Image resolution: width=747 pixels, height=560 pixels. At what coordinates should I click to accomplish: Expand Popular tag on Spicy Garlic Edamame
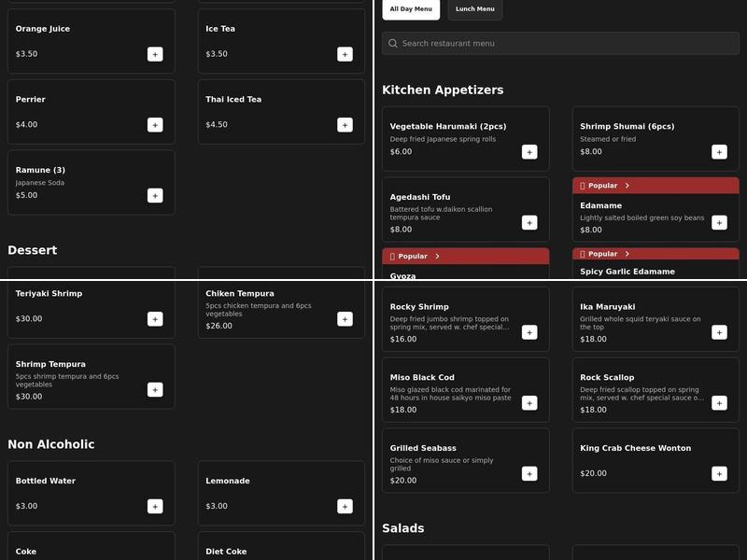tap(627, 254)
